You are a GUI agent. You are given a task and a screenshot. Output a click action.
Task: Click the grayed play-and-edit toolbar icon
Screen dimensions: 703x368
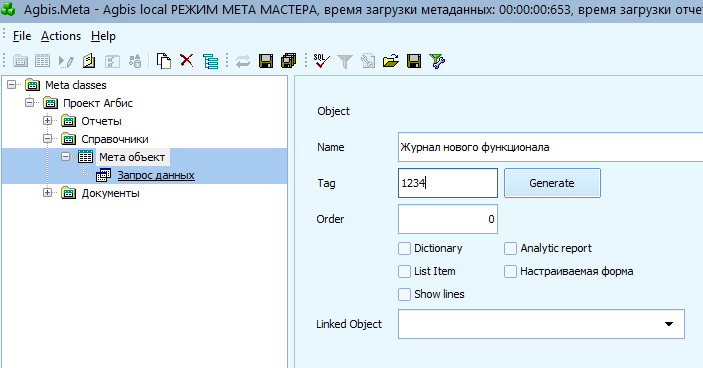pyautogui.click(x=66, y=61)
